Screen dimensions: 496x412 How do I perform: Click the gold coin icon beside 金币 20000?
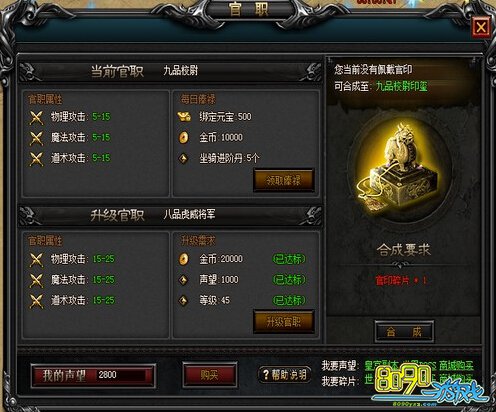point(184,259)
